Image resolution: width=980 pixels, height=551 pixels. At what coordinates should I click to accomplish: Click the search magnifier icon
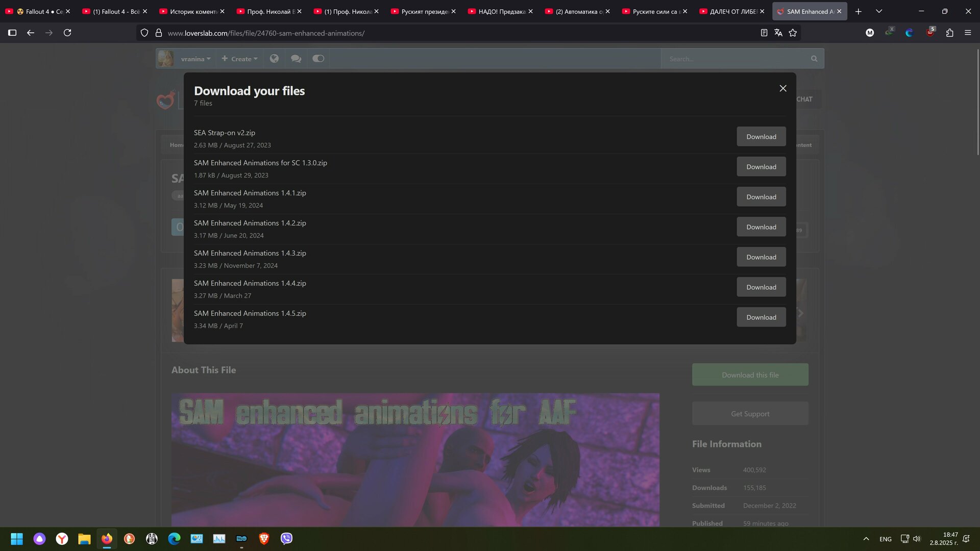coord(814,59)
